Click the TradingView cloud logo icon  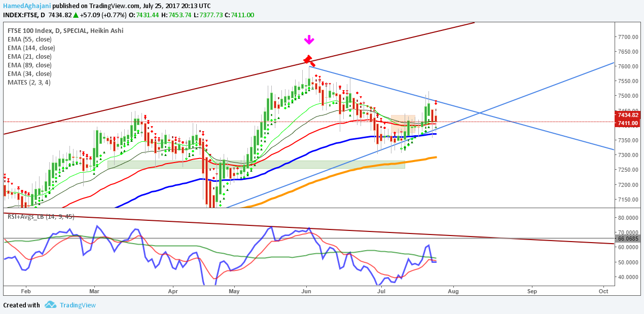click(50, 305)
